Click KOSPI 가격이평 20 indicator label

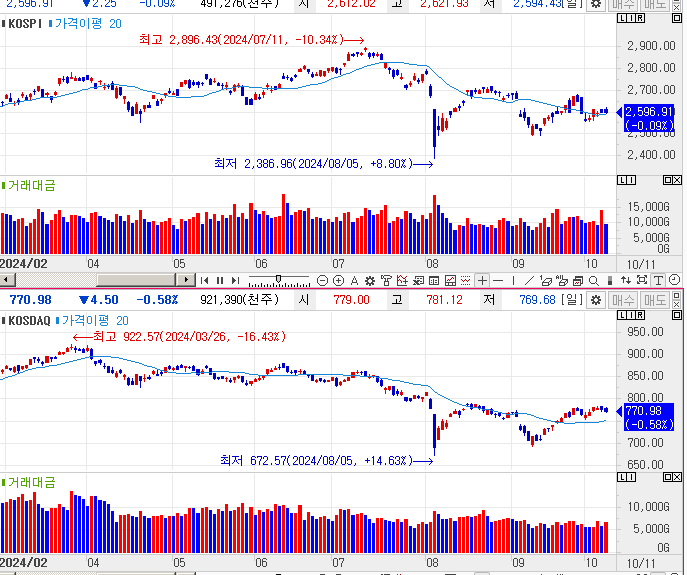click(x=88, y=24)
